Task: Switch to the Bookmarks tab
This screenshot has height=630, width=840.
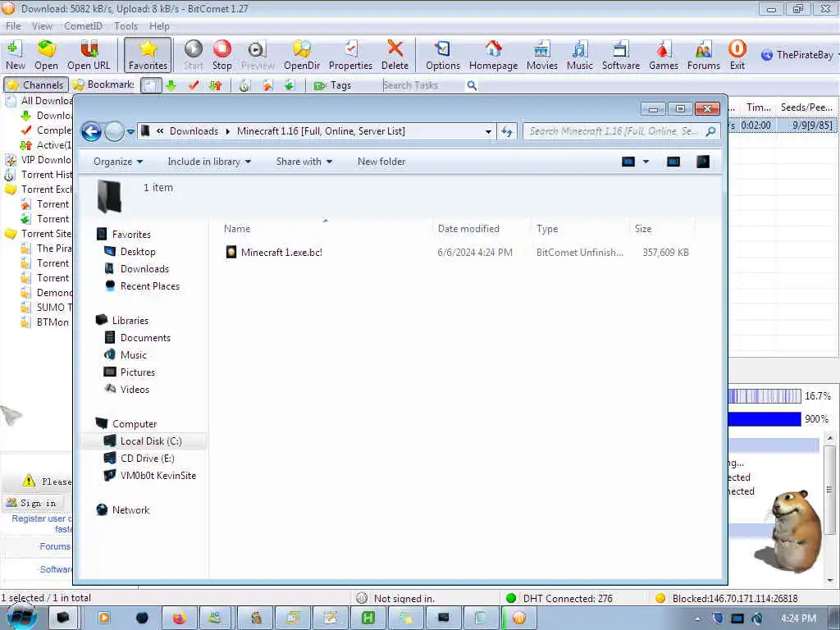Action: (x=103, y=84)
